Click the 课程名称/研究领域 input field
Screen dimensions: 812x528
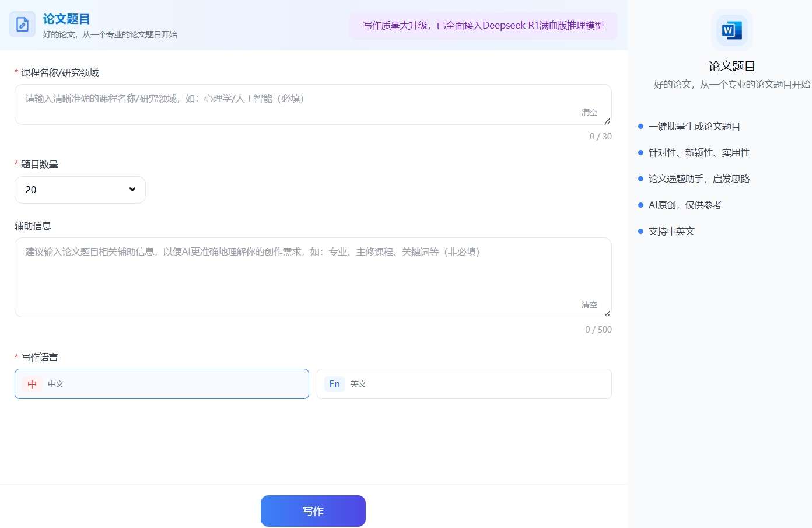coord(313,104)
